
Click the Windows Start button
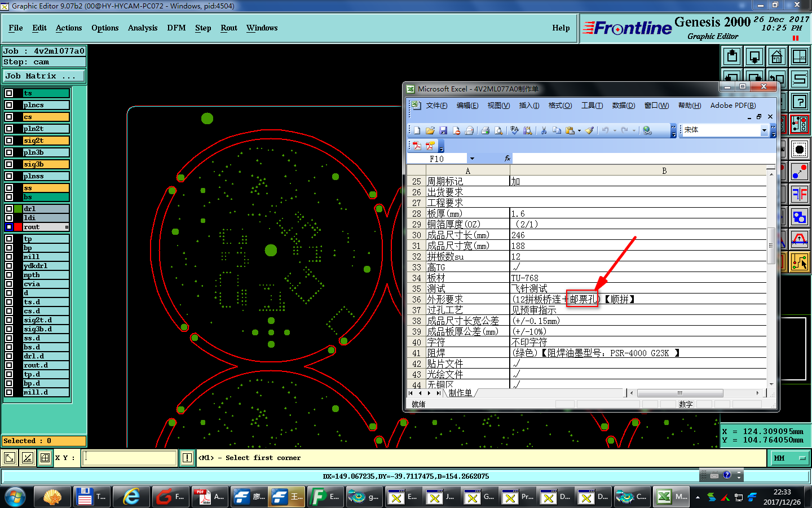[x=15, y=497]
